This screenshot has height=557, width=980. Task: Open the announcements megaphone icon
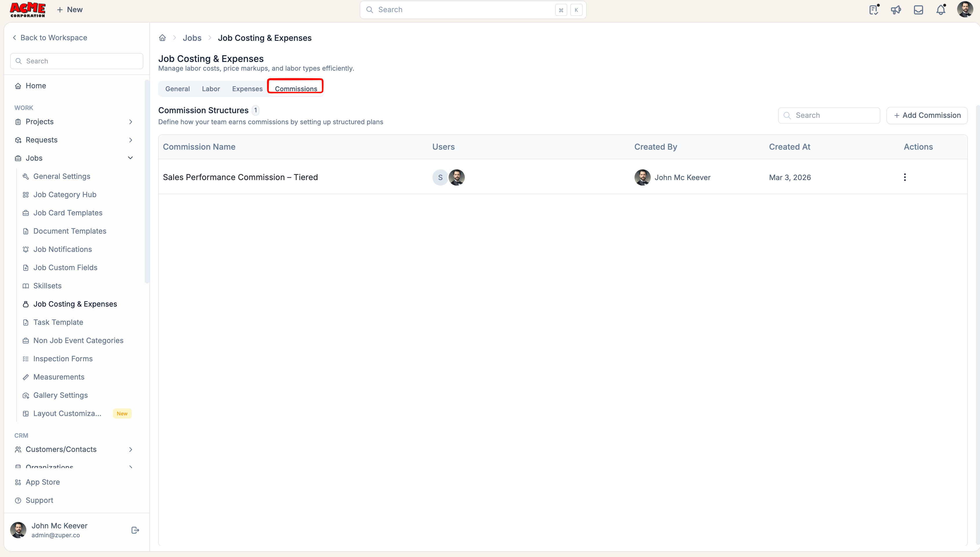896,10
